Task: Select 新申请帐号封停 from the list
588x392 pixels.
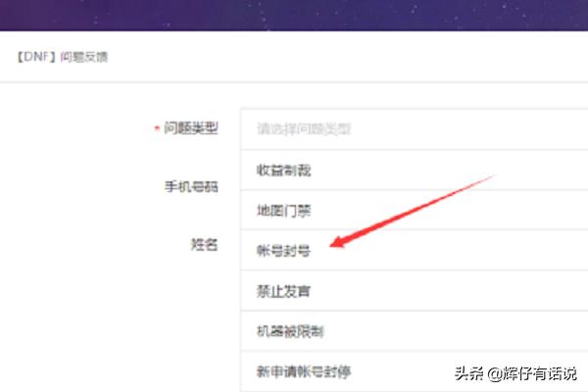Action: [x=303, y=371]
